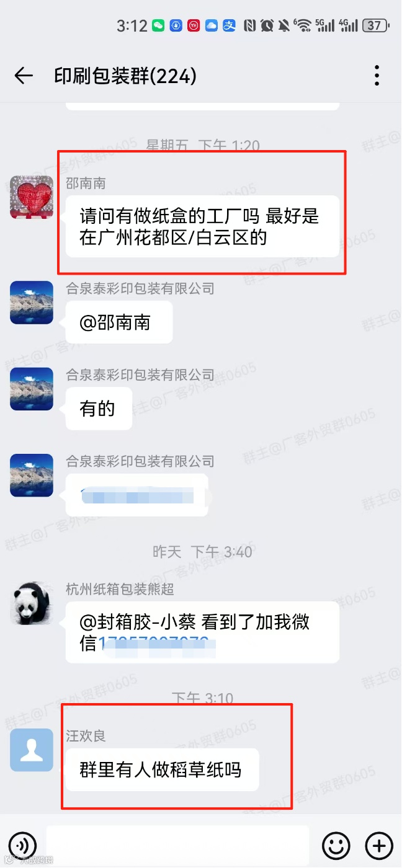
Task: Tap the mountain avatar beside 有的 message
Action: (32, 389)
